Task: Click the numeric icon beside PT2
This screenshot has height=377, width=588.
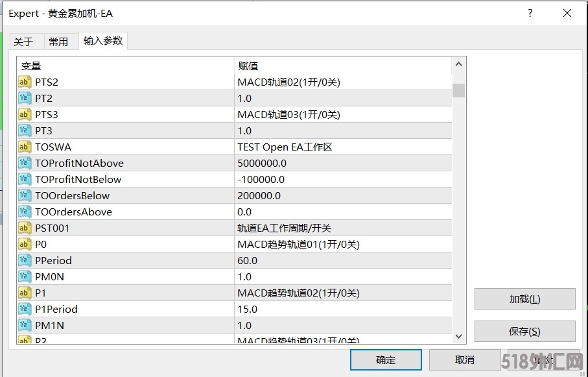Action: 25,99
